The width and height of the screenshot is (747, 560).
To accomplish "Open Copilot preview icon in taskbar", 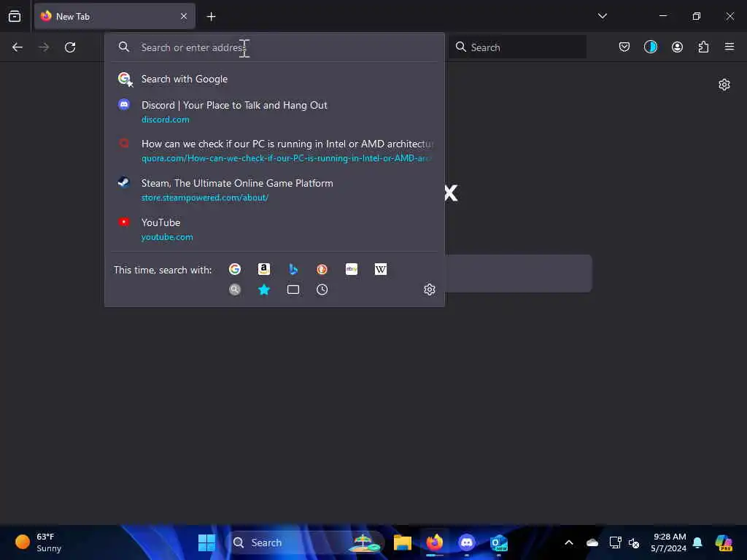I will pyautogui.click(x=724, y=542).
